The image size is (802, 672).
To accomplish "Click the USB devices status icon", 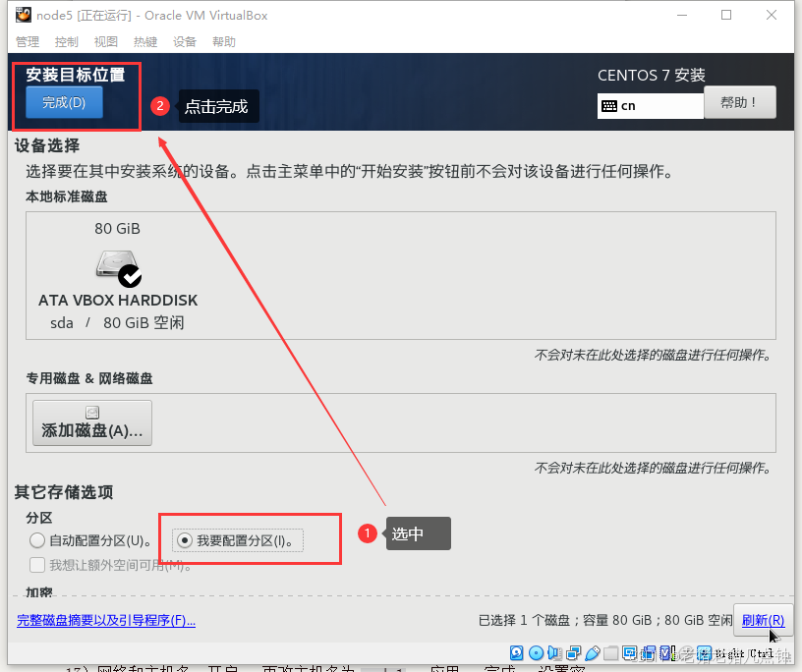I will [593, 653].
